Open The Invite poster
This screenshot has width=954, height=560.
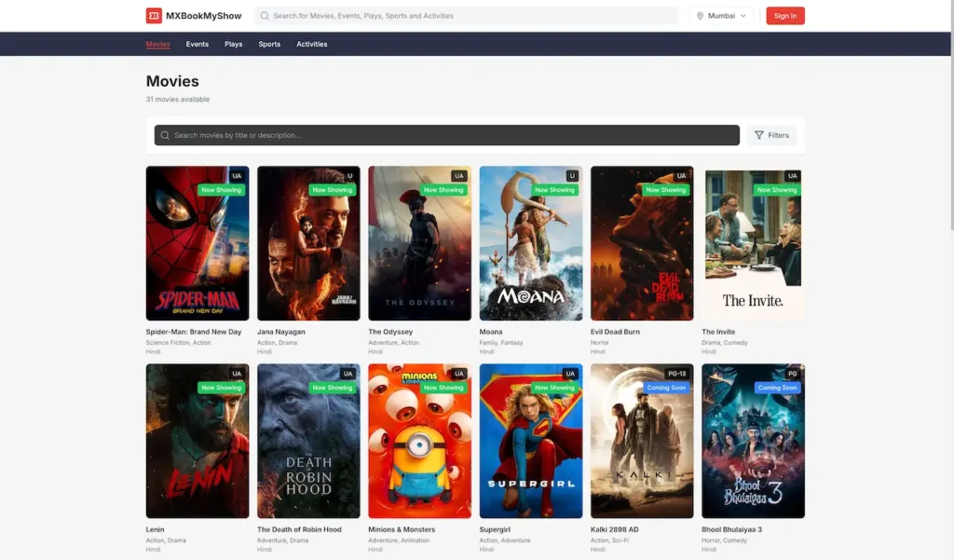coord(753,243)
